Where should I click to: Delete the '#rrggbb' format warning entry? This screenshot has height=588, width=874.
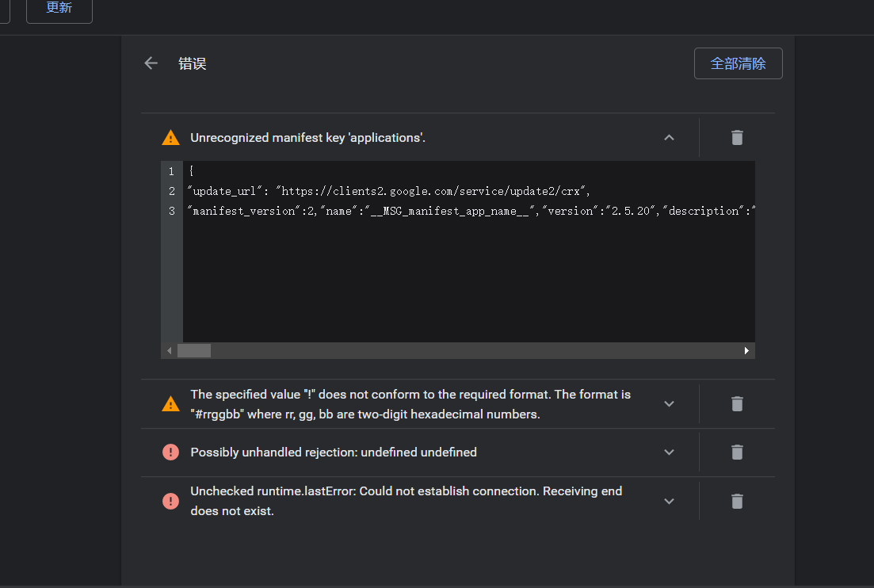pyautogui.click(x=737, y=404)
